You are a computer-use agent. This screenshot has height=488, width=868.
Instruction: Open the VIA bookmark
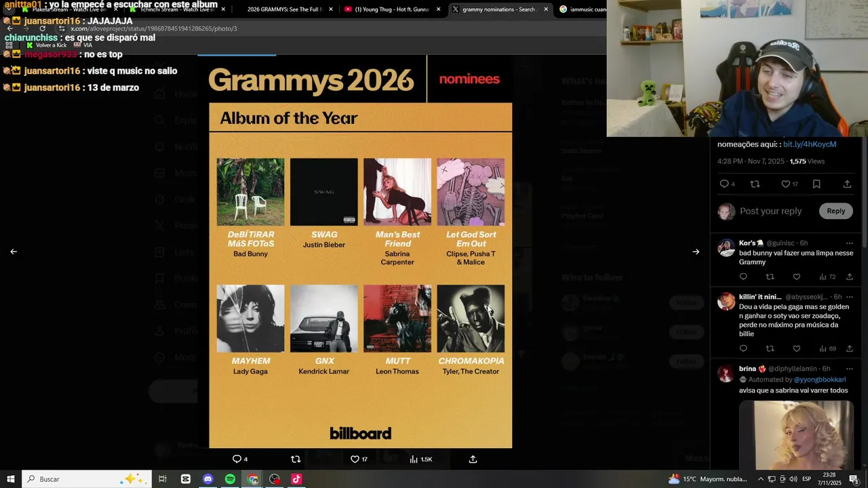pyautogui.click(x=83, y=45)
